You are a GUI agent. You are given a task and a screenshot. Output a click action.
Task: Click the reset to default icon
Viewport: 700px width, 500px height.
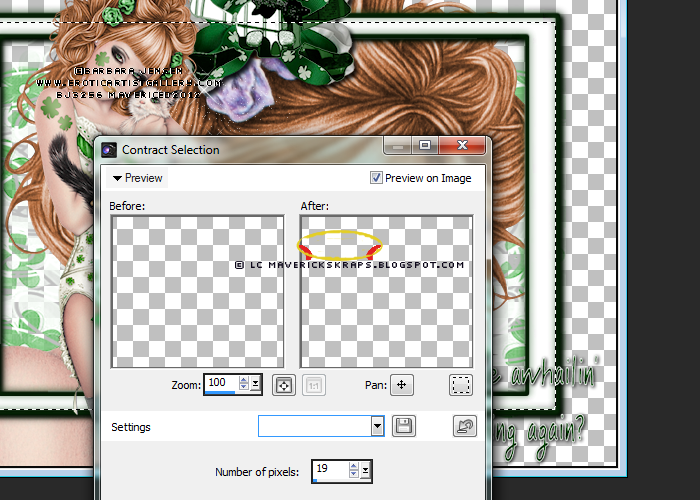[x=465, y=426]
